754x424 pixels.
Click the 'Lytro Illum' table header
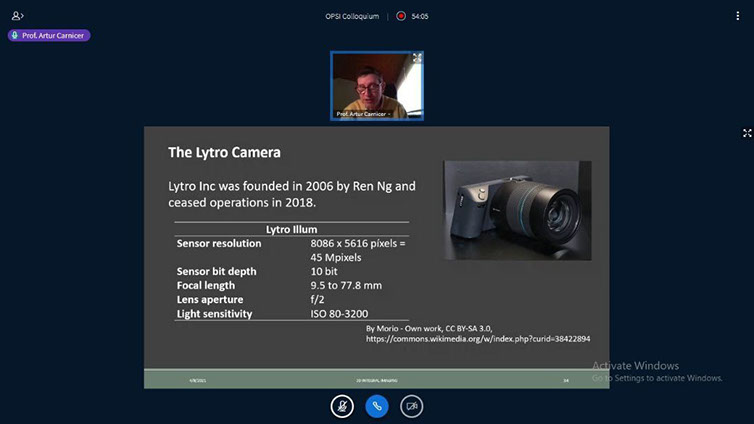[291, 229]
